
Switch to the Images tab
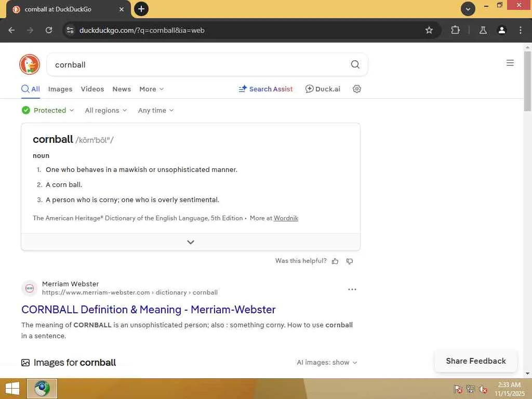coord(60,89)
